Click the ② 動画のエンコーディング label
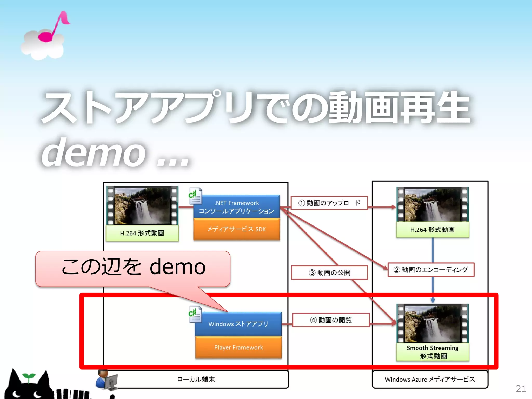This screenshot has height=399, width=532. coord(431,270)
